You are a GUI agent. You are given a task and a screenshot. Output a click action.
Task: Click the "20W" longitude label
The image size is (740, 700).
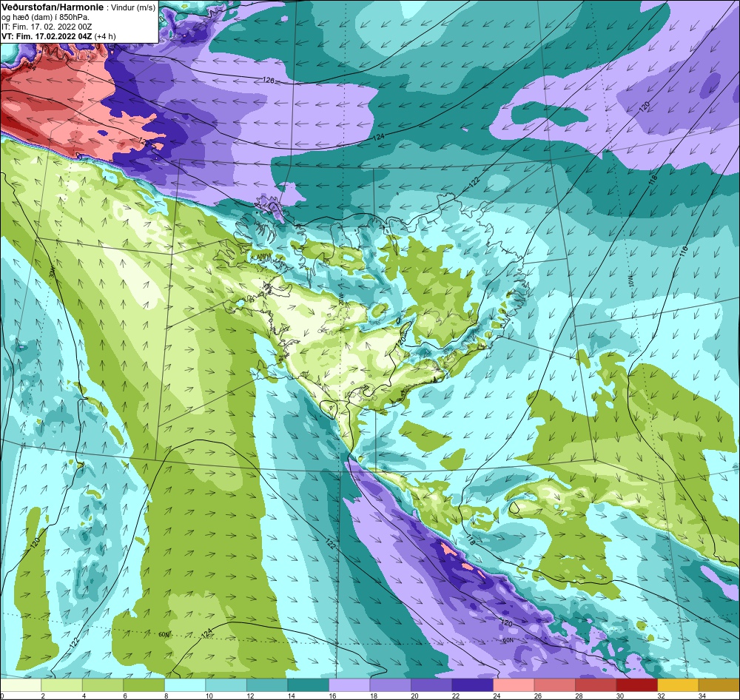click(x=341, y=299)
